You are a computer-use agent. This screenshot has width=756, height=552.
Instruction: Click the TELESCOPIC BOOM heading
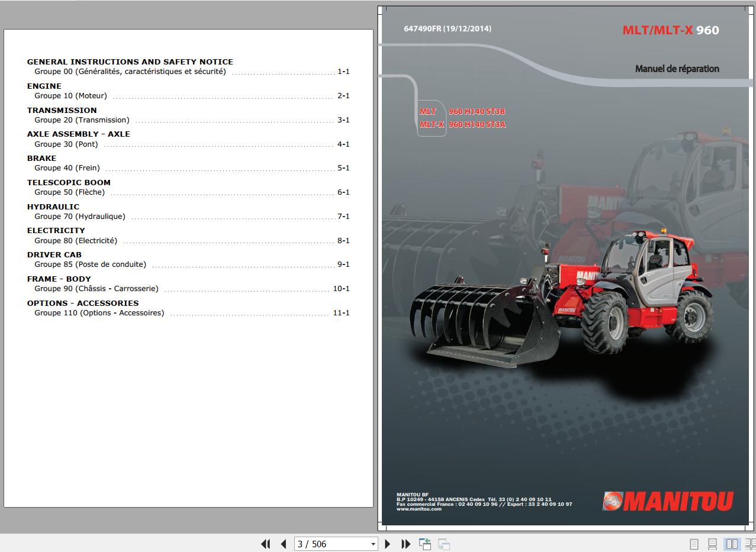coord(69,182)
